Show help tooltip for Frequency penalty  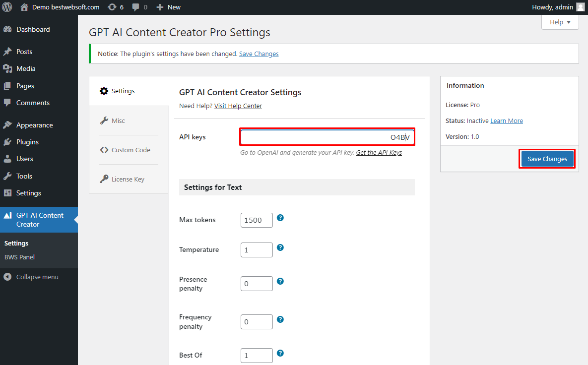coord(280,320)
